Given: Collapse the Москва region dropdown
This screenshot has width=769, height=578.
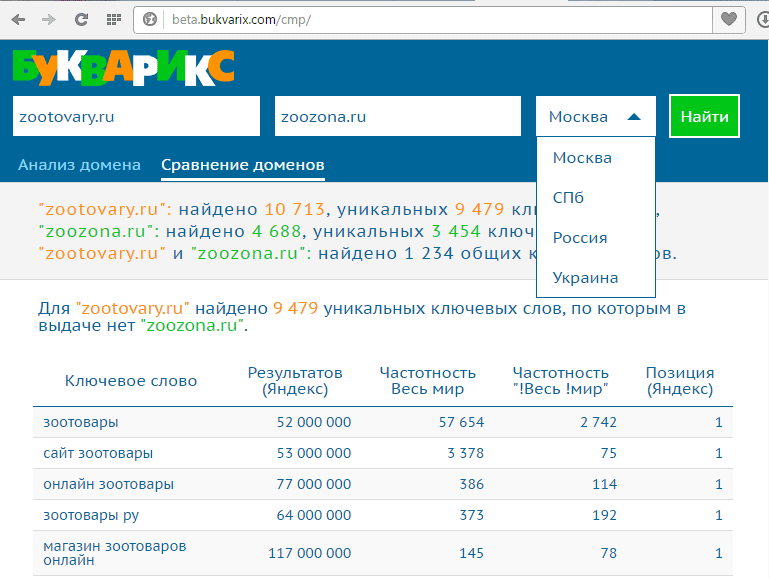Looking at the screenshot, I should pyautogui.click(x=596, y=116).
